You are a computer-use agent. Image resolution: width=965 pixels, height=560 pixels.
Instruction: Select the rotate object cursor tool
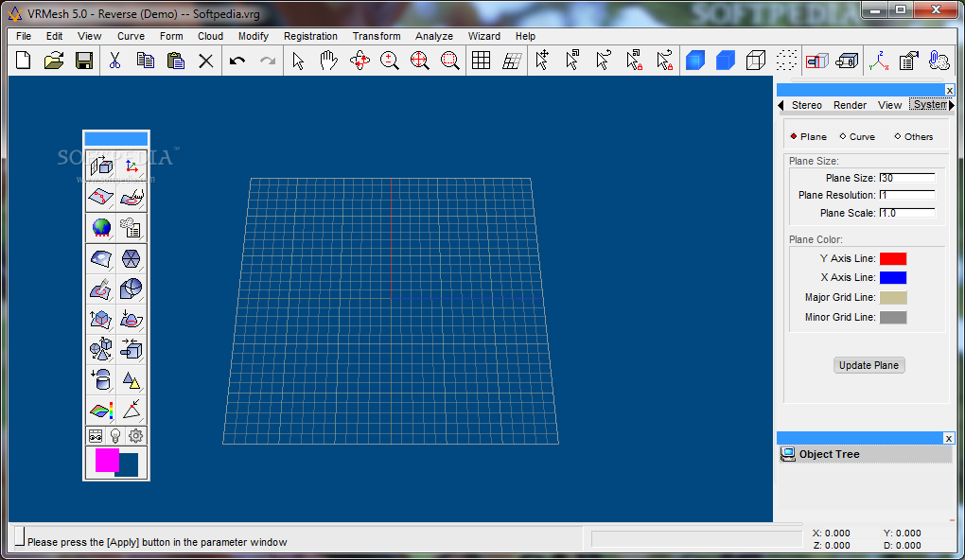coord(604,61)
